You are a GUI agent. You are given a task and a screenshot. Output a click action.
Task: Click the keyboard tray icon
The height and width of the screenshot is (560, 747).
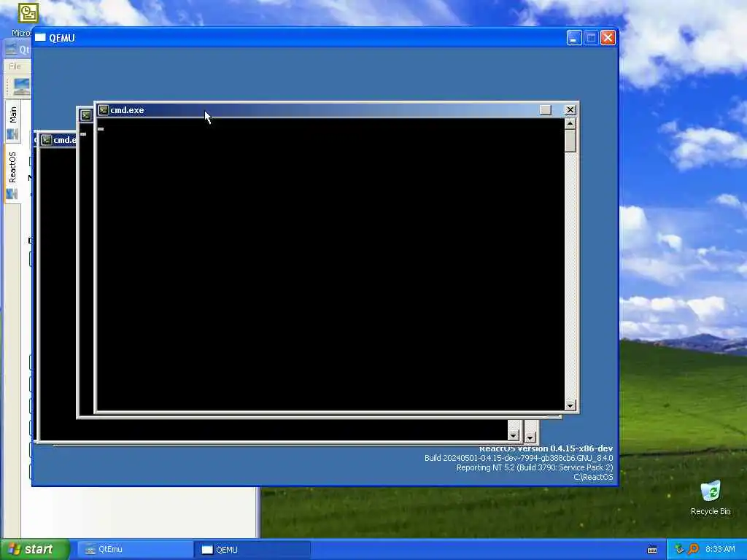click(x=652, y=550)
